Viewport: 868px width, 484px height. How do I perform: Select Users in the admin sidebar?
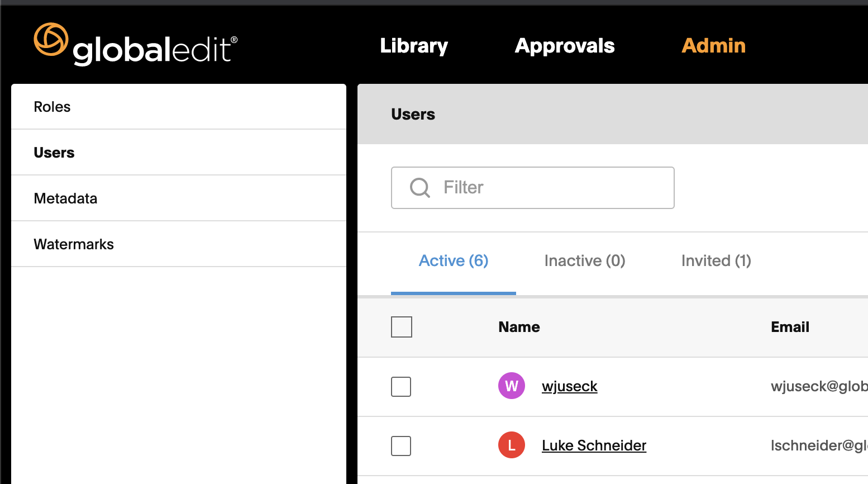click(x=179, y=153)
